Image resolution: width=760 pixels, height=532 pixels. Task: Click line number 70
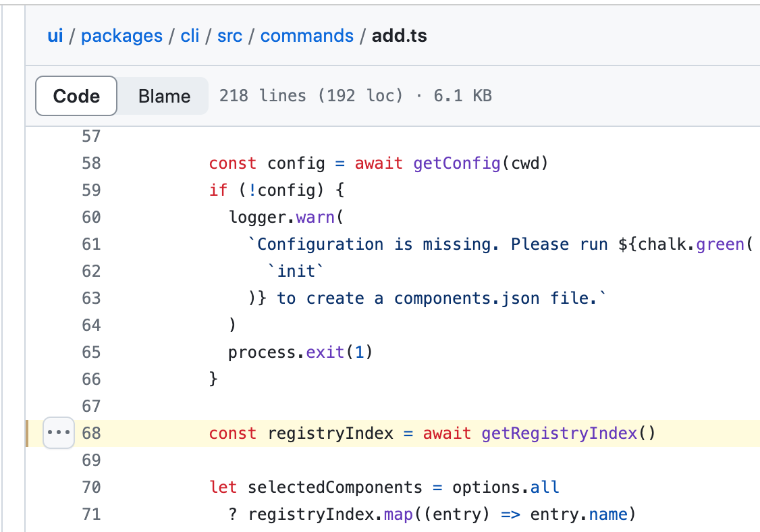(x=90, y=487)
